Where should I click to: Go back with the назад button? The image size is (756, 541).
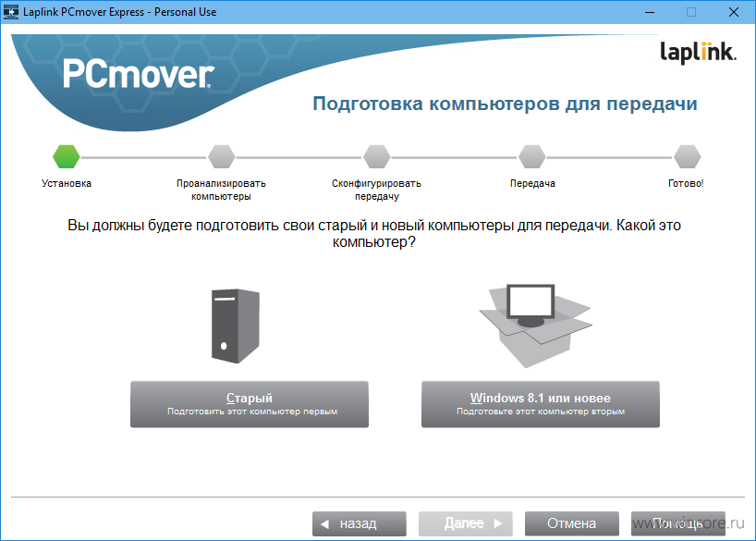click(360, 523)
